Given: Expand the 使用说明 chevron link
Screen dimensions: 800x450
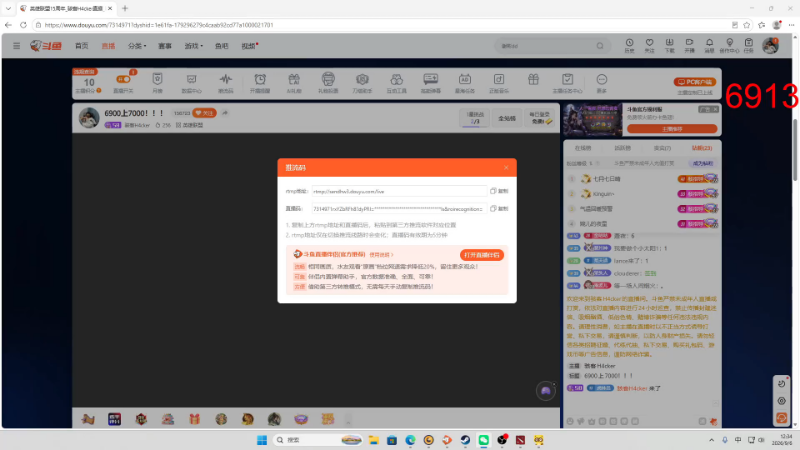Looking at the screenshot, I should 381,255.
